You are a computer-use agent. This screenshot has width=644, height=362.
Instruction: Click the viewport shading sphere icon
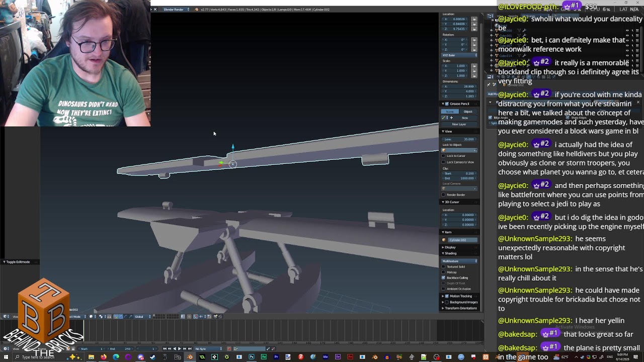(91, 316)
